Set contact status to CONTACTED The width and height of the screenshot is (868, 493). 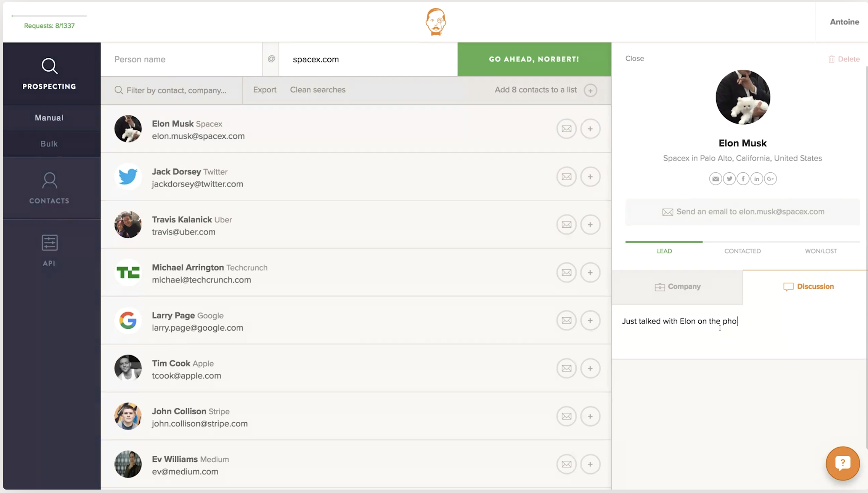[742, 251]
